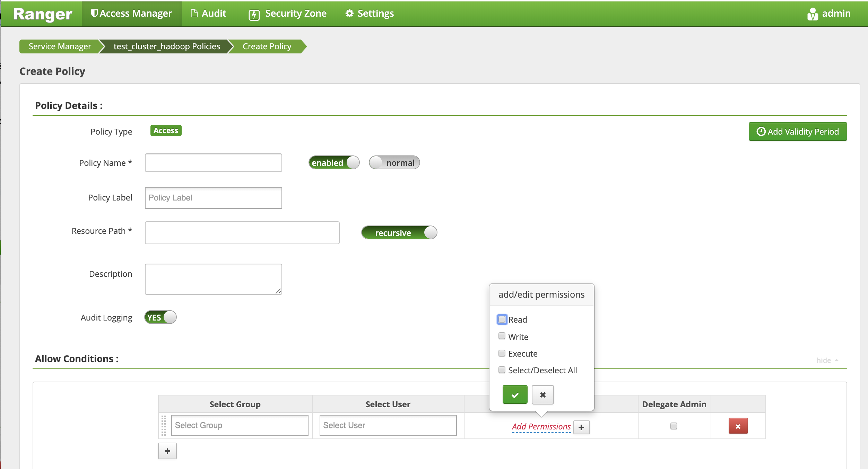This screenshot has height=469, width=868.
Task: Add a new allow condition row
Action: tap(167, 451)
